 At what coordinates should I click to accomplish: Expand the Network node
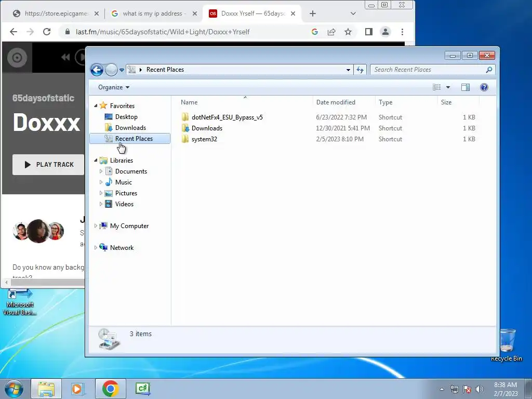point(96,247)
